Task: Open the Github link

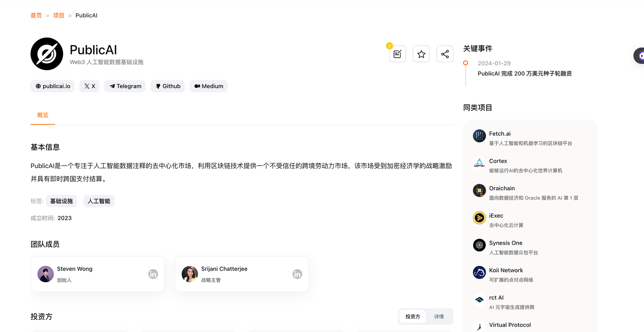Action: click(x=167, y=86)
